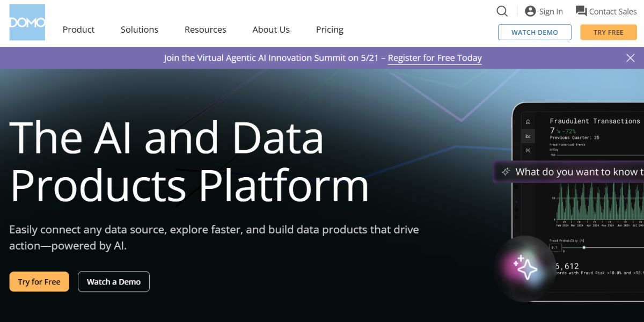Open the About Us menu

pyautogui.click(x=271, y=30)
